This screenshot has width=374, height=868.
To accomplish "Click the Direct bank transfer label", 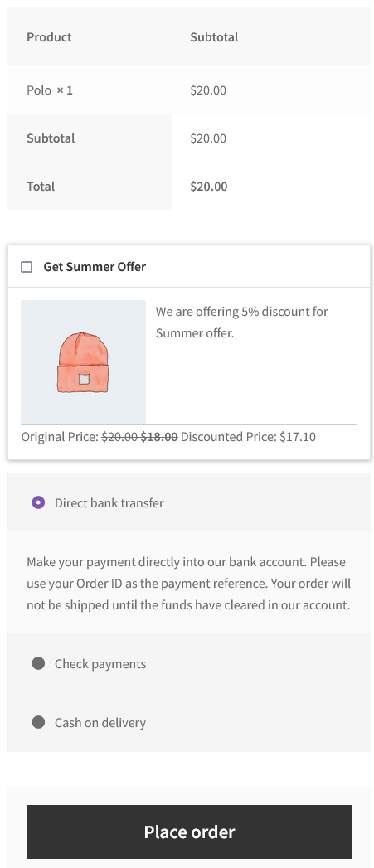I will 109,503.
